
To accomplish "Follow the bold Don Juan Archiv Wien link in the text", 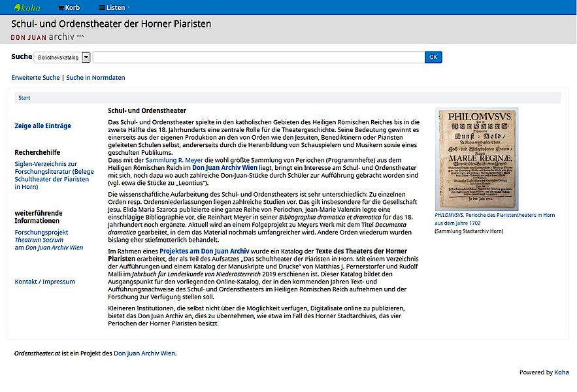I will tap(225, 168).
